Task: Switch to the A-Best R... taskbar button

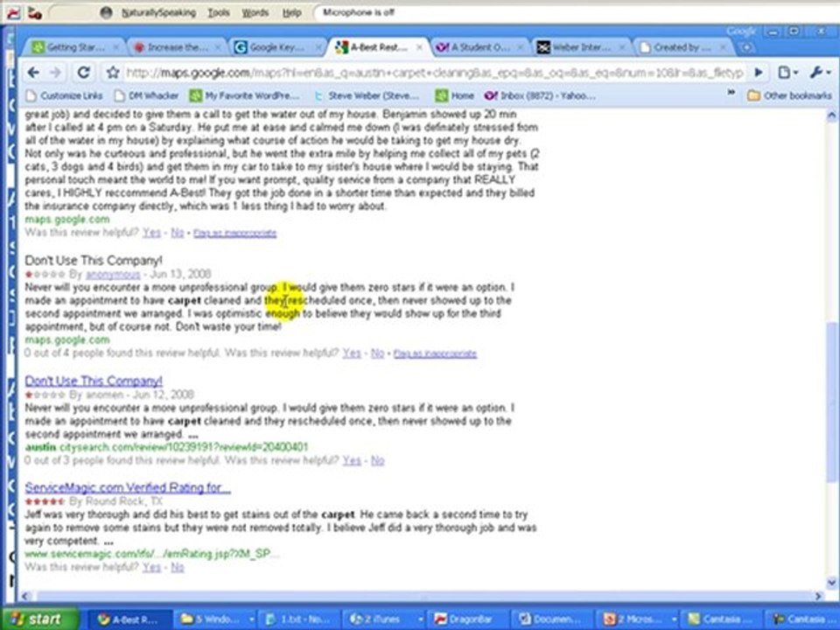Action: 129,619
